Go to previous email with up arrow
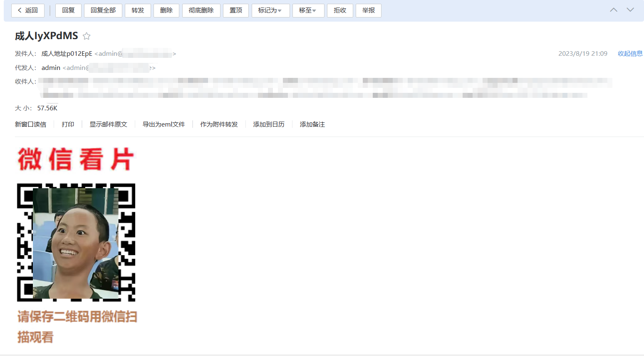This screenshot has height=356, width=644. 614,10
